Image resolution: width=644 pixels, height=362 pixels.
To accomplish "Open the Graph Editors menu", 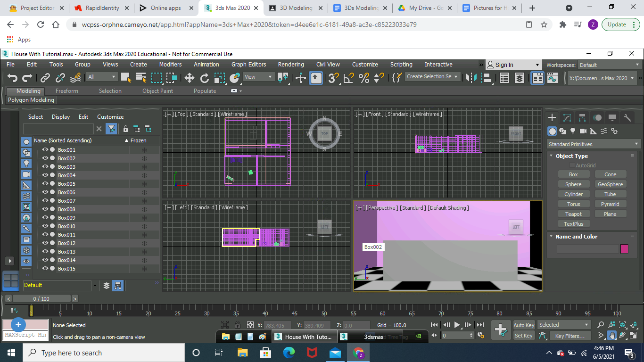I will point(248,65).
